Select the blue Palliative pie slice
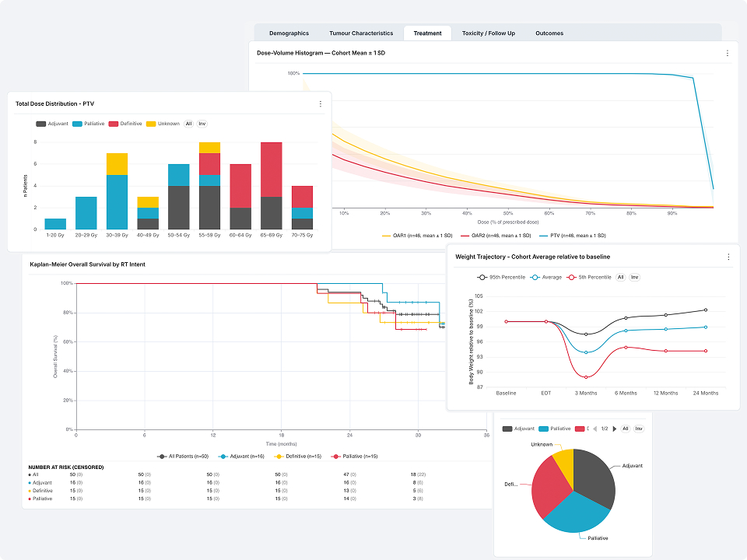747x560 pixels. pos(577,514)
